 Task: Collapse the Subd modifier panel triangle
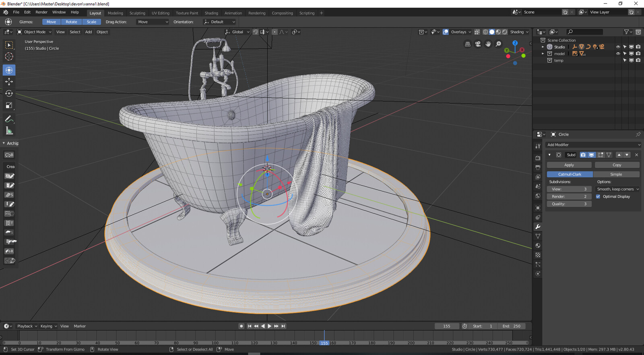point(549,155)
